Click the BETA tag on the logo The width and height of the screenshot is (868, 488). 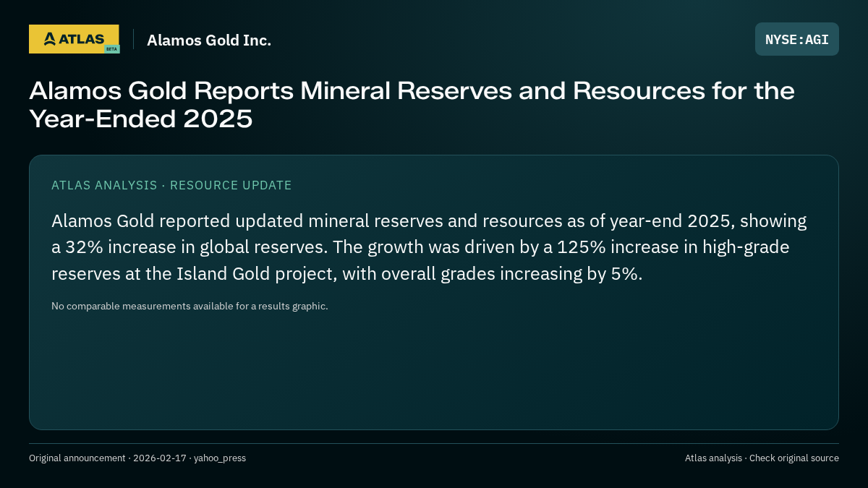point(111,49)
